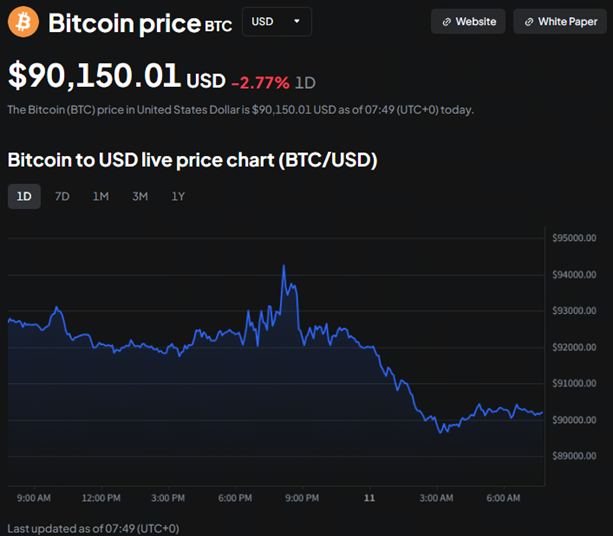Screen dimensions: 613x536
Task: Click the link icon beside White Paper
Action: (529, 22)
